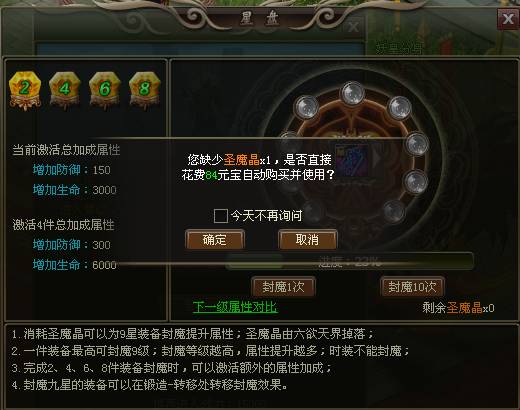Tick the 今天不再询问 checkbox

pyautogui.click(x=220, y=216)
